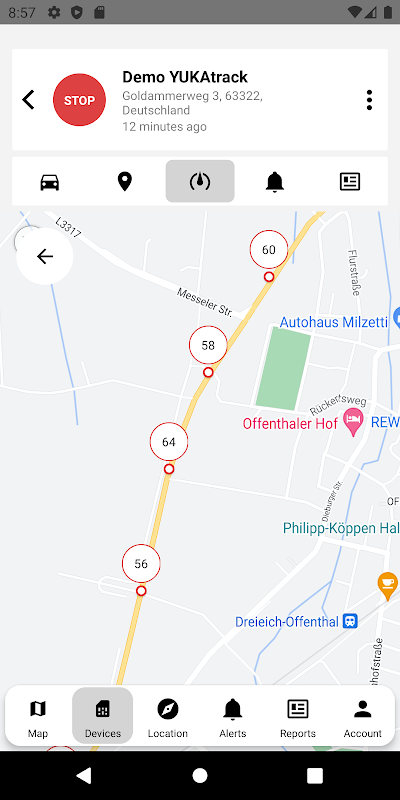400x800 pixels.
Task: Select the speed marker showing 60
Action: pos(269,249)
